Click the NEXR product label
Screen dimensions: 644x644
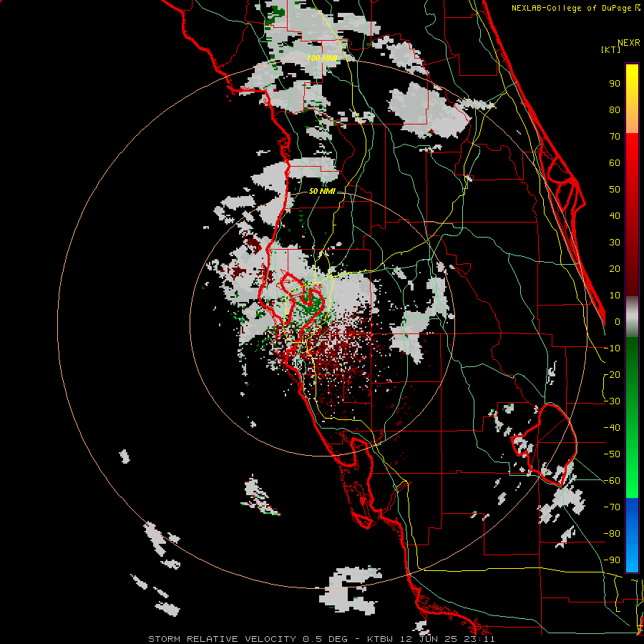point(629,42)
